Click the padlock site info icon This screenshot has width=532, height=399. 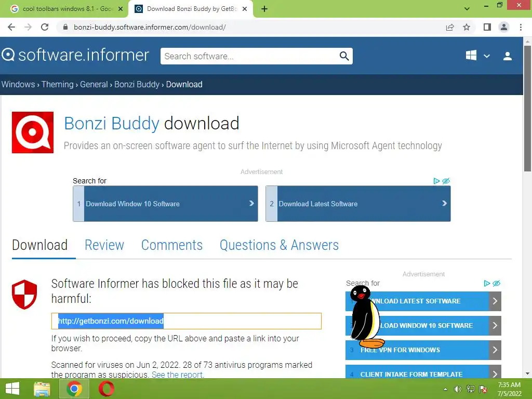(65, 27)
